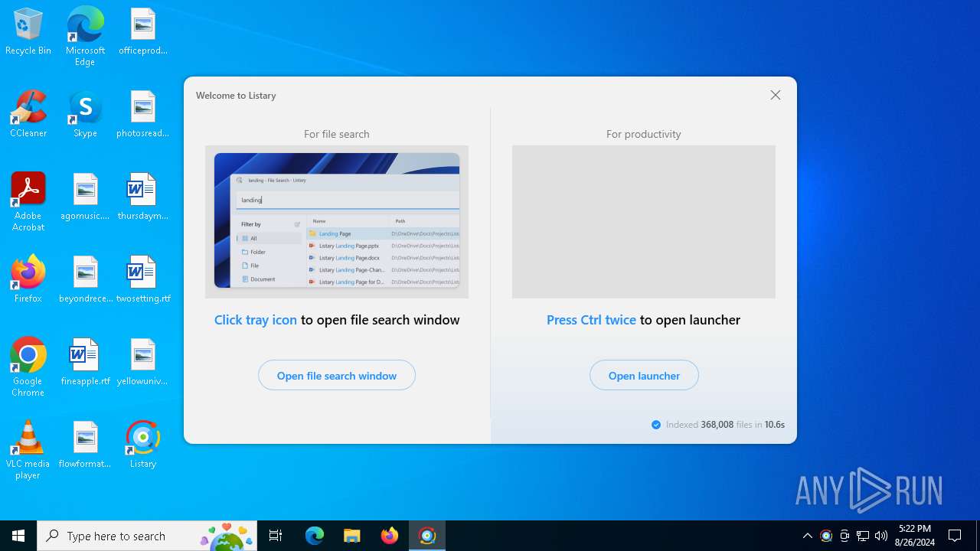Open Adobe Acrobat desktop shortcut
980x551 pixels.
28,202
